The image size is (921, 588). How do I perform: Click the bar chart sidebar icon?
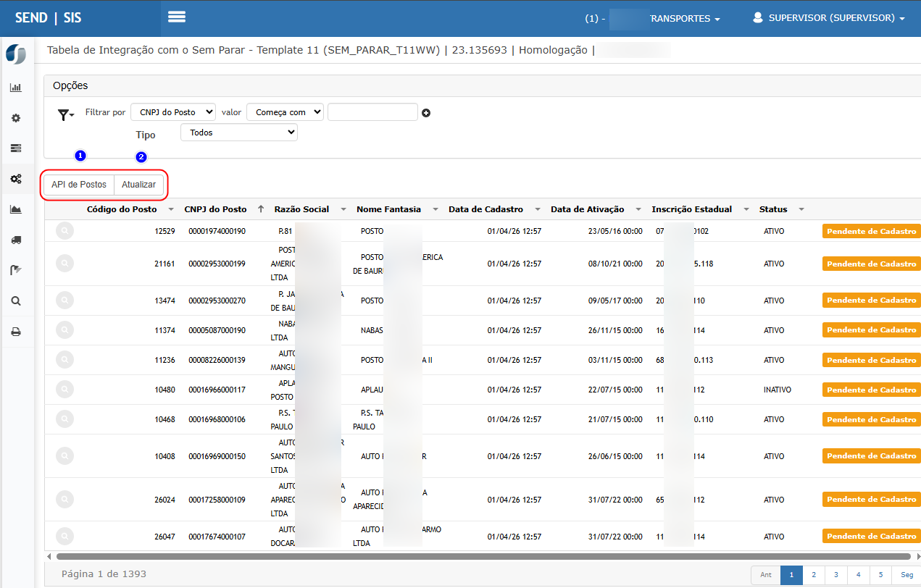(16, 88)
